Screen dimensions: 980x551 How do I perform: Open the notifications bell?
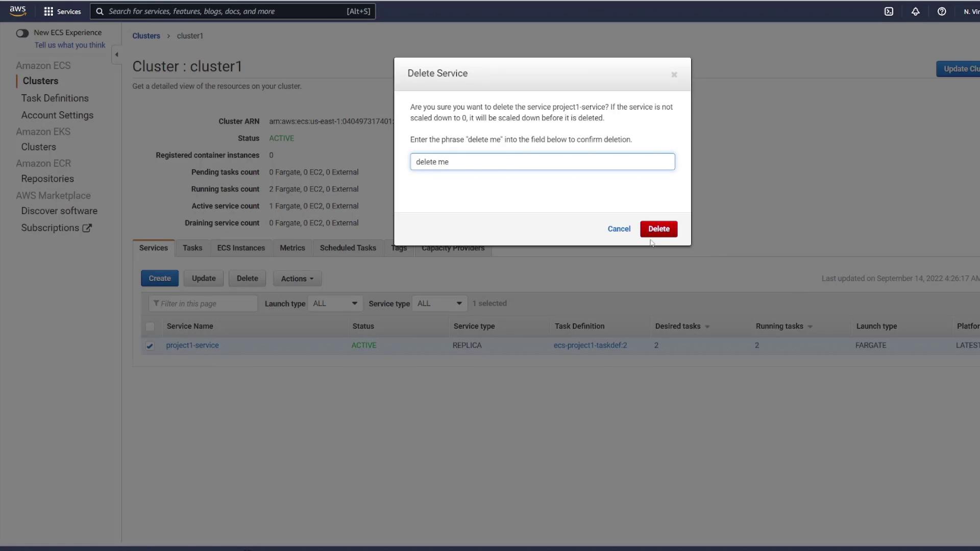pyautogui.click(x=915, y=11)
